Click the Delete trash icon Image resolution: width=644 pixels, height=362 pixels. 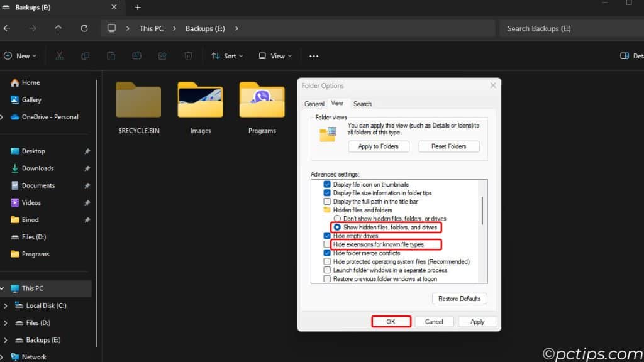click(x=188, y=56)
